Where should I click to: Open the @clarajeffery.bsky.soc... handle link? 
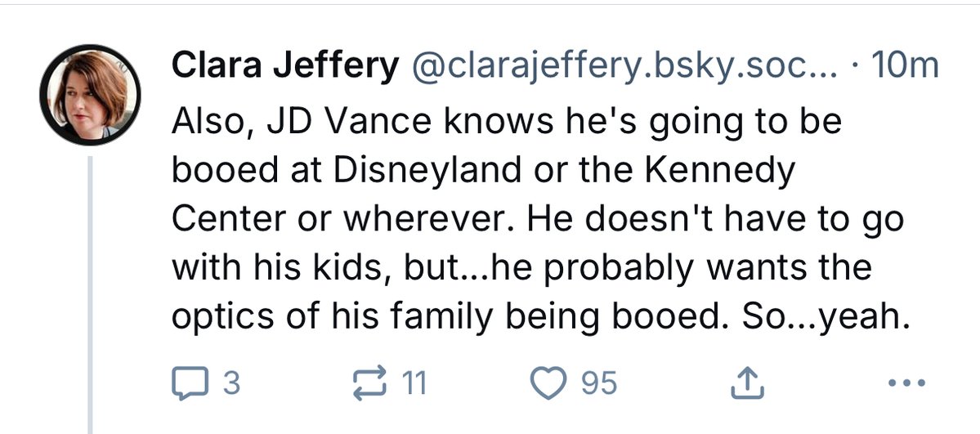[x=624, y=65]
